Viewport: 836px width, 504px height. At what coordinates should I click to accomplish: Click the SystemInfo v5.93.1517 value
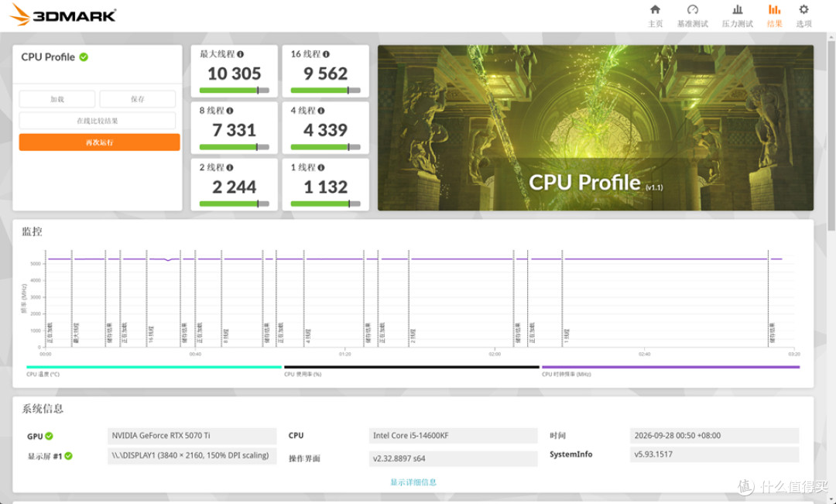click(x=714, y=454)
